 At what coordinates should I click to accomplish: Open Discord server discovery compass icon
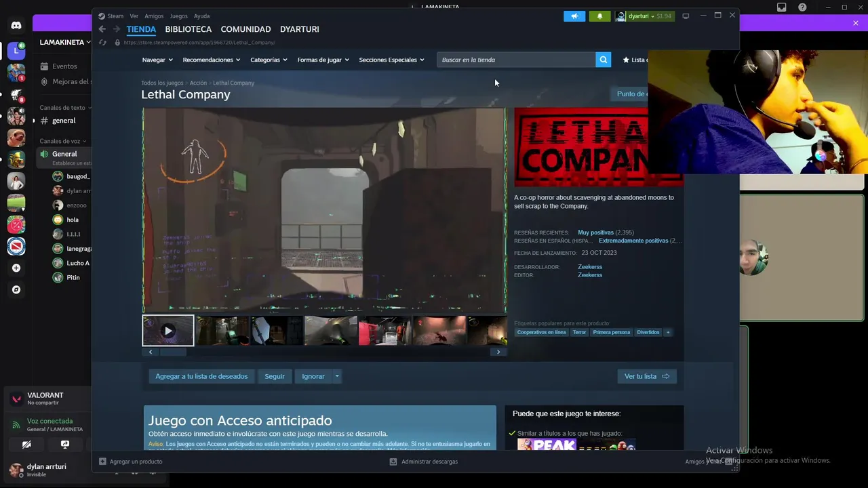[x=16, y=289]
